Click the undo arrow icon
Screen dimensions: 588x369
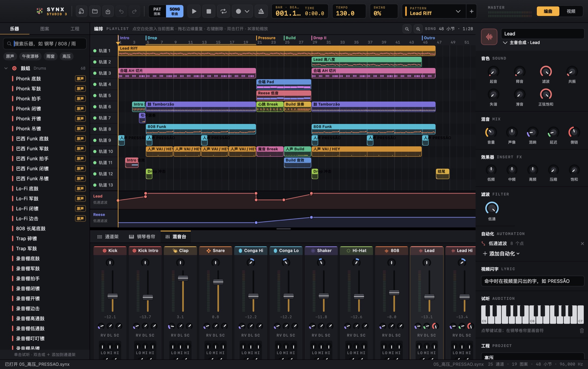tap(121, 11)
